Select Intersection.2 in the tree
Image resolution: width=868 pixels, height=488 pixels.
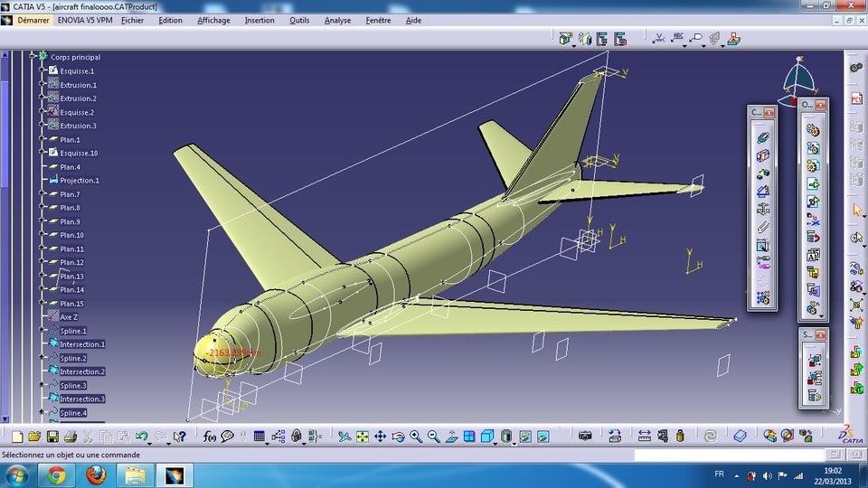[82, 371]
